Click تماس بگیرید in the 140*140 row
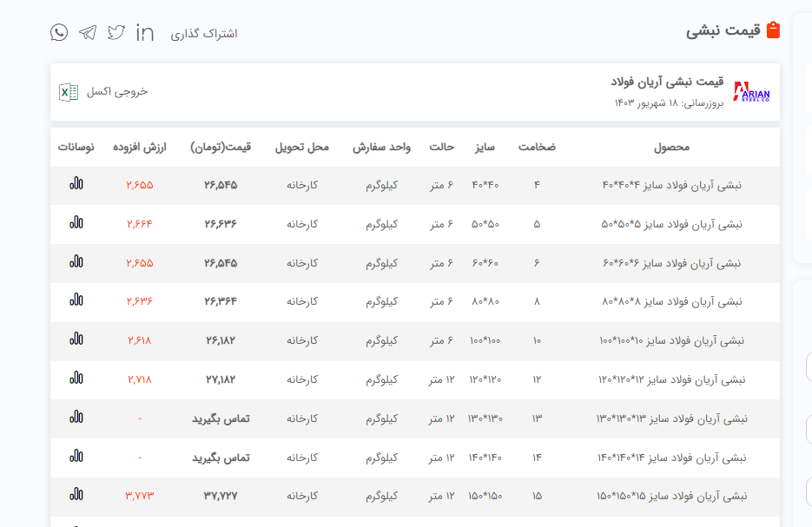Image resolution: width=812 pixels, height=527 pixels. point(221,458)
